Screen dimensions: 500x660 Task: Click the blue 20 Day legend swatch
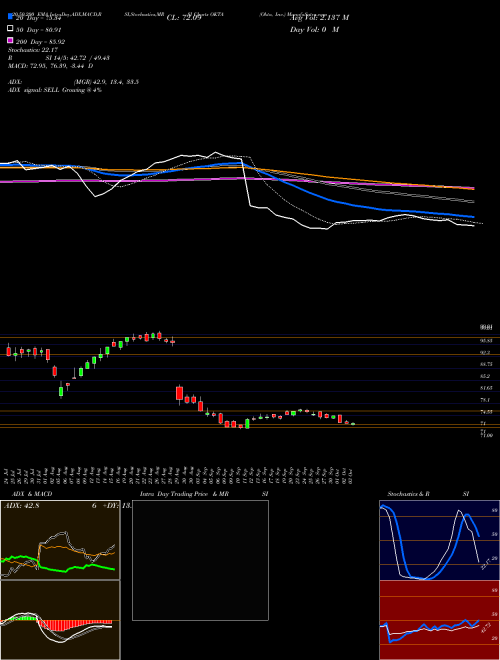10,16
